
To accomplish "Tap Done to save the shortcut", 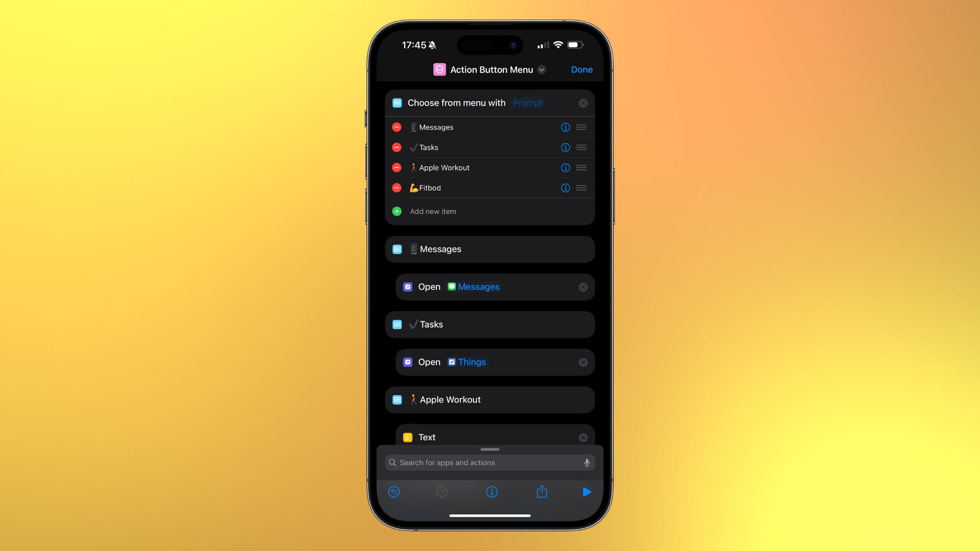I will (581, 69).
